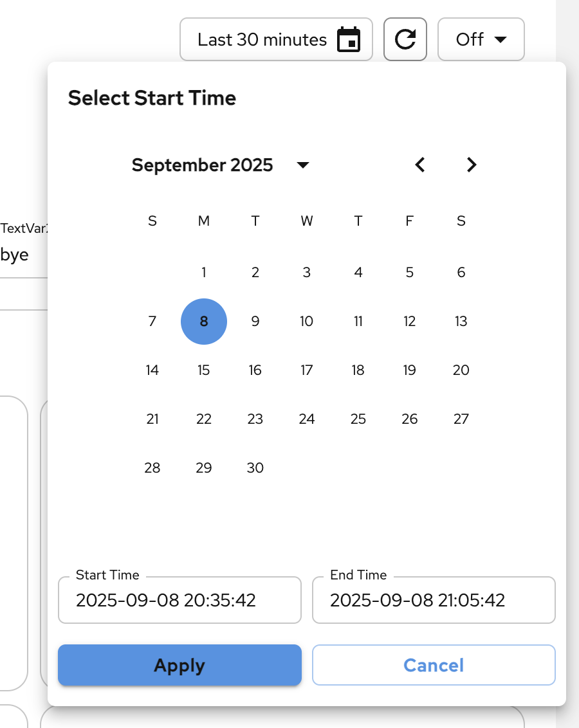Image resolution: width=579 pixels, height=728 pixels.
Task: Choose September 24 as the date
Action: [x=307, y=419]
